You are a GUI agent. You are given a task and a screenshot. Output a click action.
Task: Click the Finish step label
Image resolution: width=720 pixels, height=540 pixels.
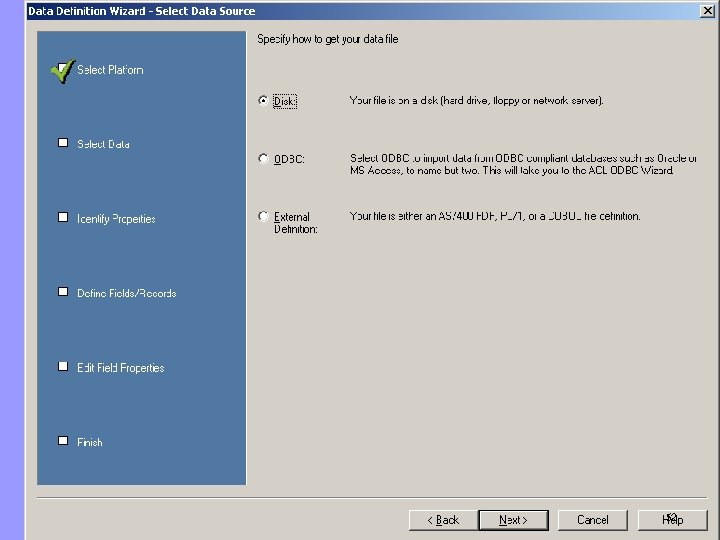[x=90, y=442]
